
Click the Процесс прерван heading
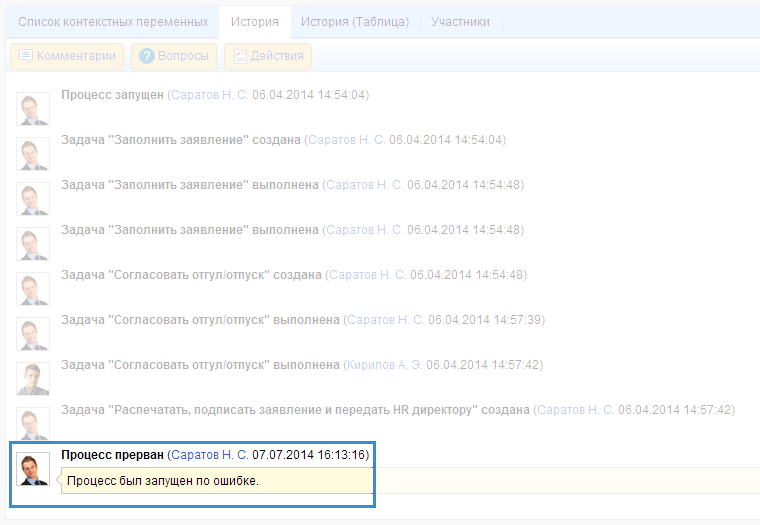tap(112, 455)
